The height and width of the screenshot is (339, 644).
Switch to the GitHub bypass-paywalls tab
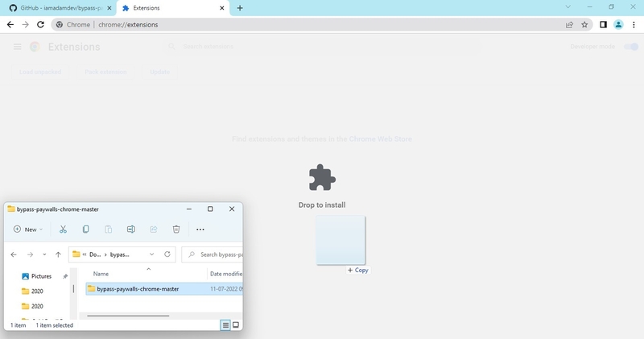(x=57, y=8)
